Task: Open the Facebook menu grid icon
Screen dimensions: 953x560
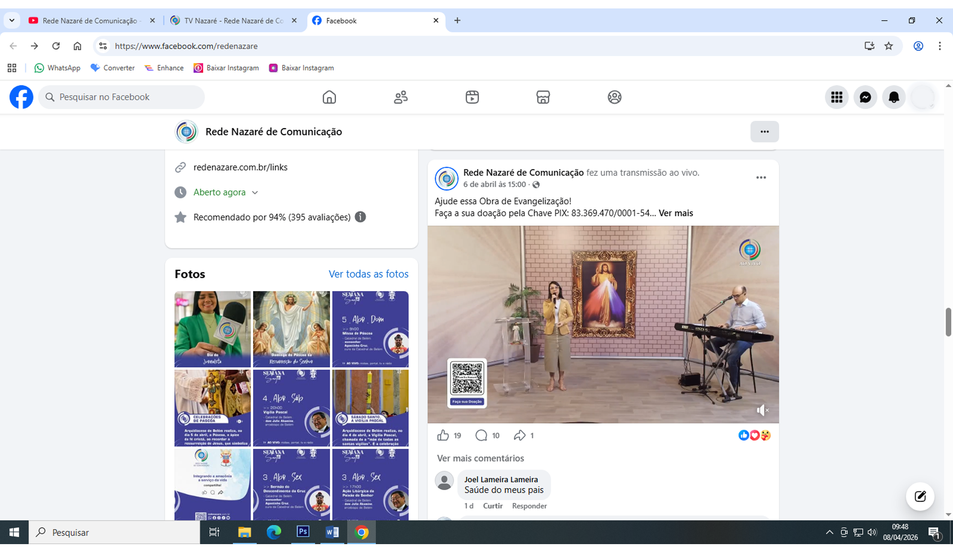Action: coord(836,97)
